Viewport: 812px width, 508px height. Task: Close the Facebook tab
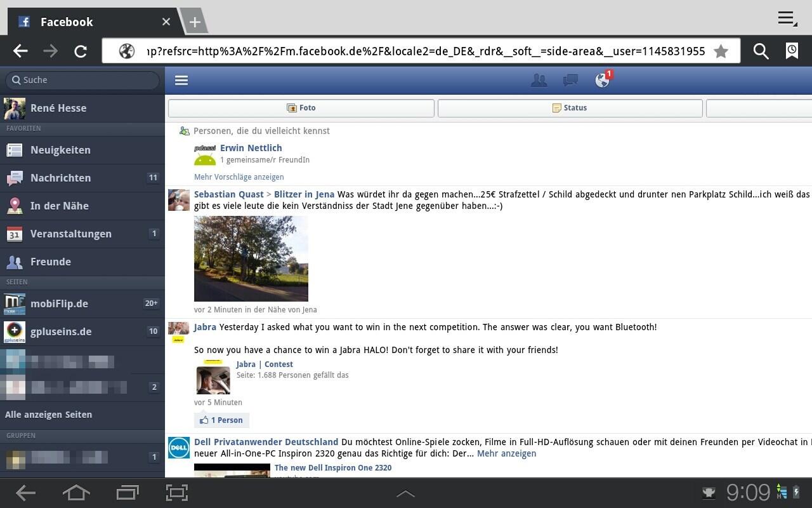click(166, 22)
